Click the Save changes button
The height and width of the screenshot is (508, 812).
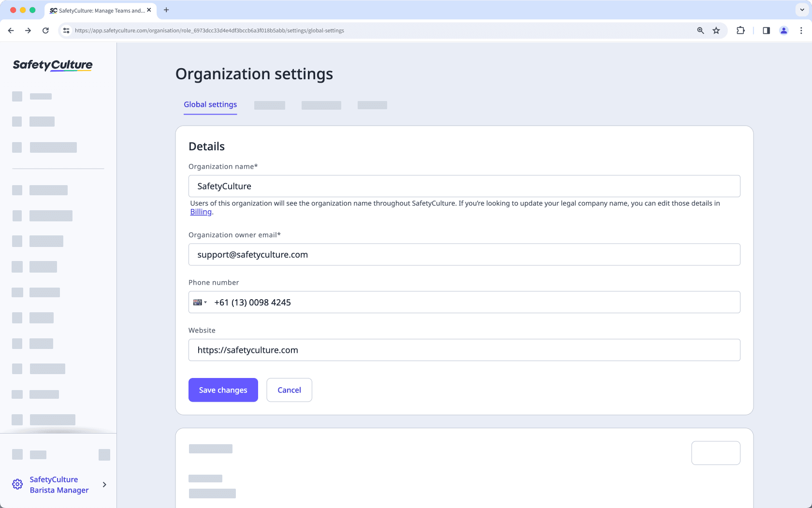[223, 390]
